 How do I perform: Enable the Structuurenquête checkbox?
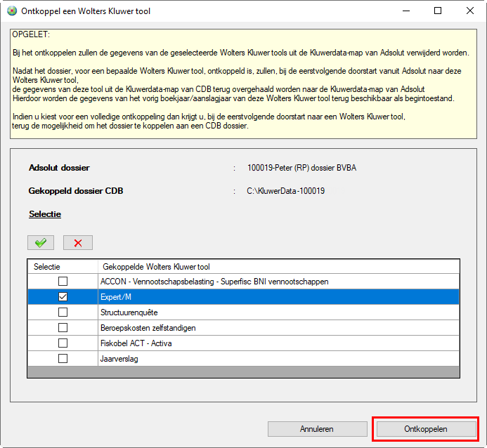[63, 312]
